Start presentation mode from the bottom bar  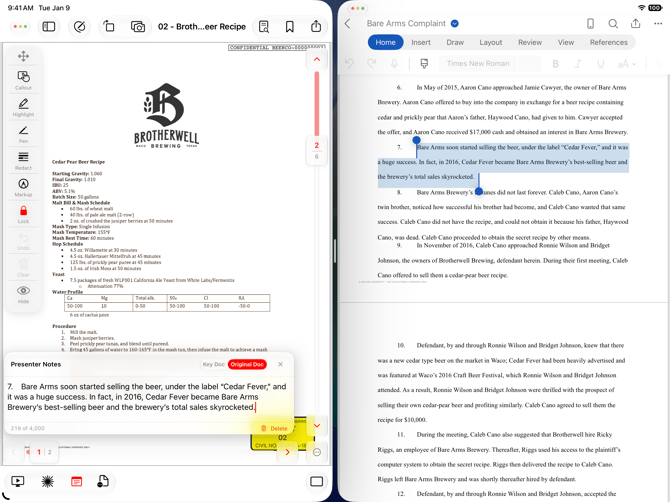pyautogui.click(x=18, y=481)
